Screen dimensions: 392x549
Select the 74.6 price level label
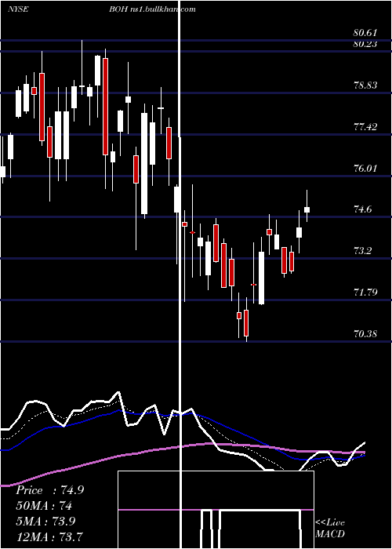click(x=362, y=209)
